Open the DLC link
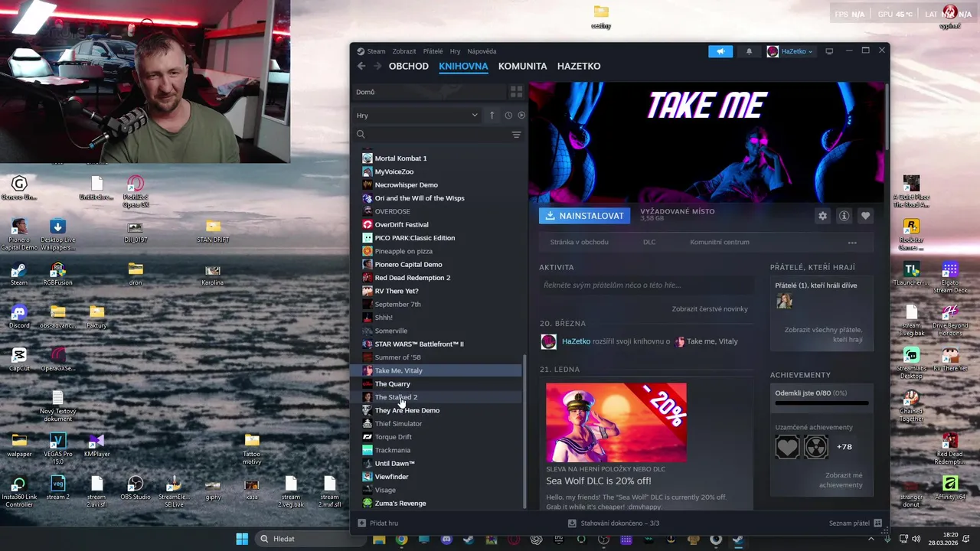980x551 pixels. (x=648, y=243)
